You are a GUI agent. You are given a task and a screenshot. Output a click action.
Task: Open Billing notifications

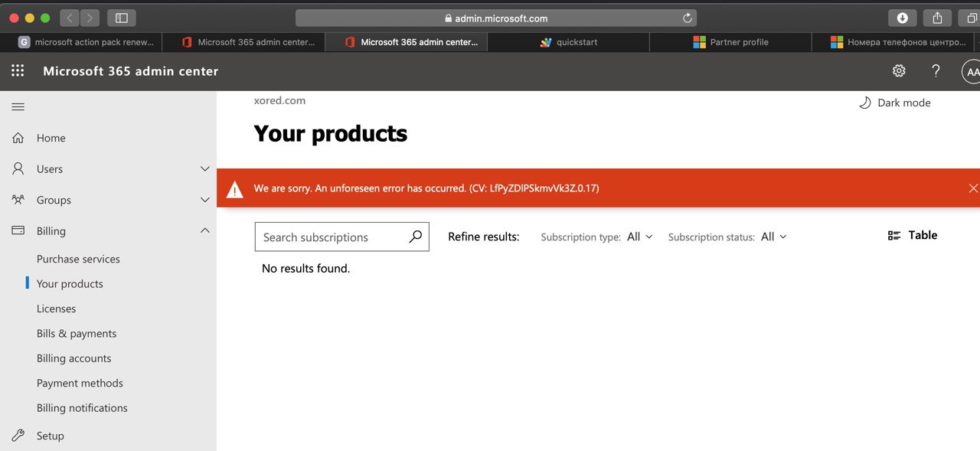(x=82, y=408)
